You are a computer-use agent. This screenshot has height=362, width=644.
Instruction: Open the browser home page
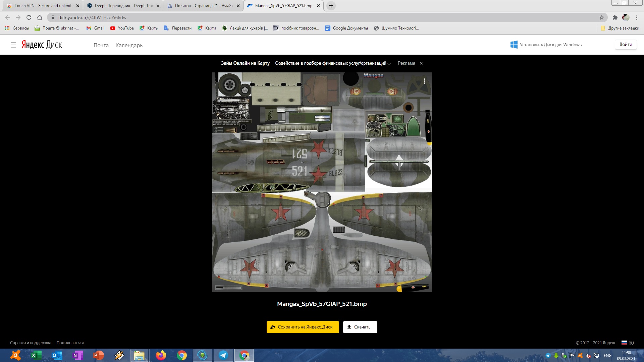40,17
